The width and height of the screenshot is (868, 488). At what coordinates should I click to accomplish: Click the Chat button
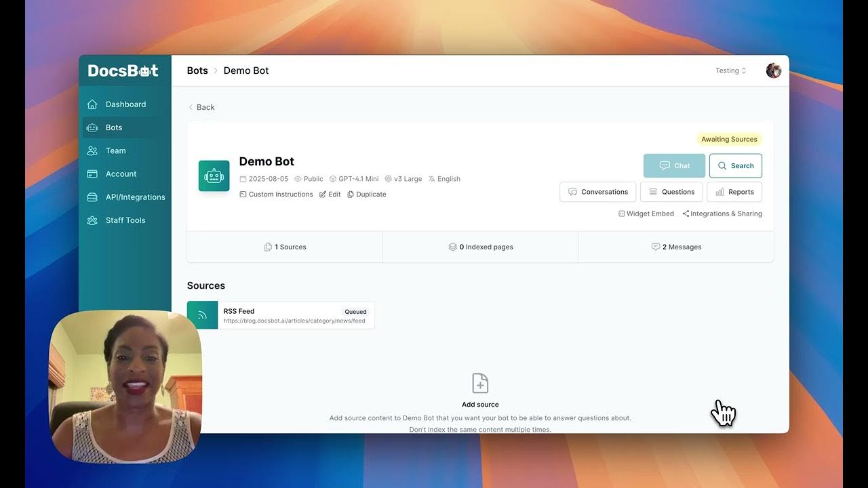coord(674,165)
